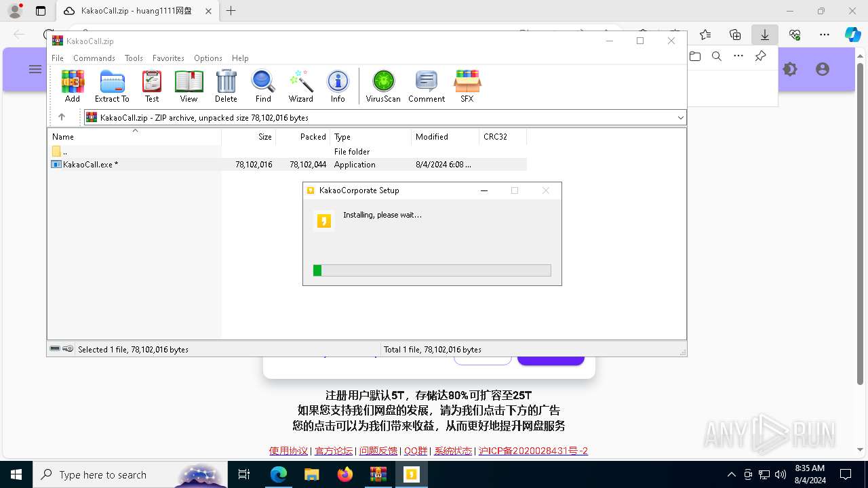Viewport: 868px width, 488px height.
Task: Open the Options menu
Action: (x=208, y=58)
